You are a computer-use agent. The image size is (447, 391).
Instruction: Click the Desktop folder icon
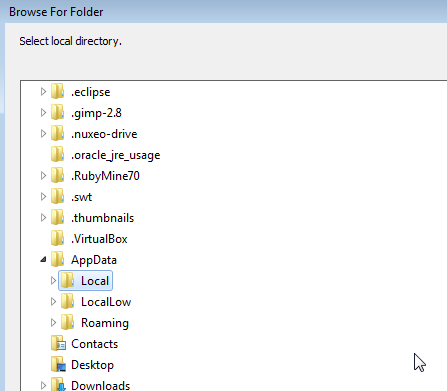tap(58, 364)
